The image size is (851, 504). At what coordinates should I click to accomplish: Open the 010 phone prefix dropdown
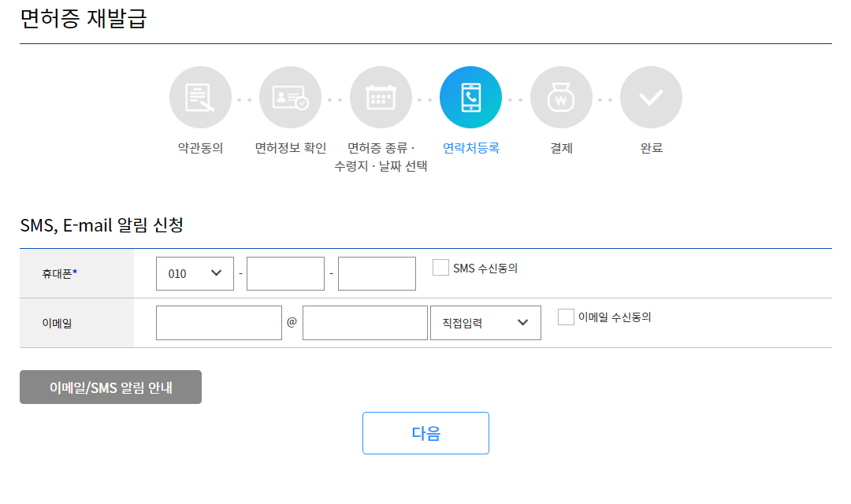195,273
